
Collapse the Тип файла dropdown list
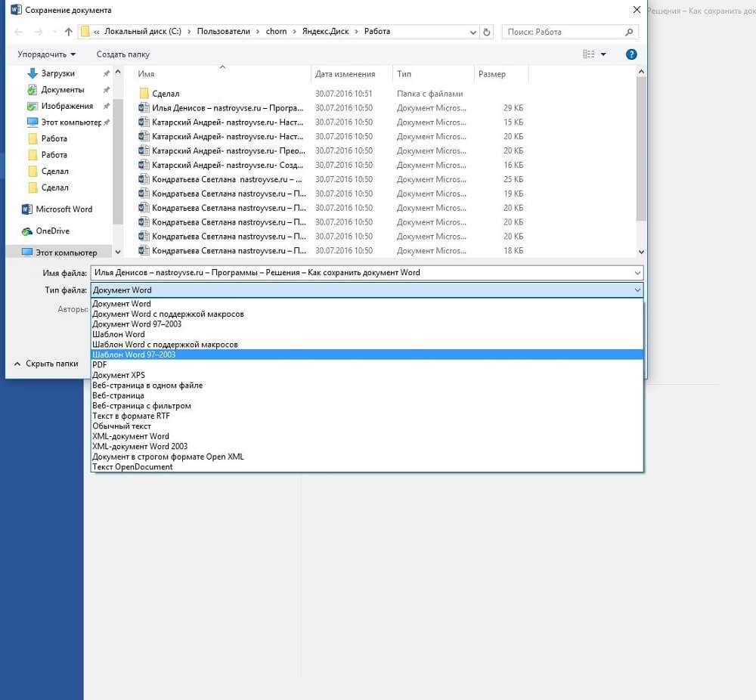637,290
